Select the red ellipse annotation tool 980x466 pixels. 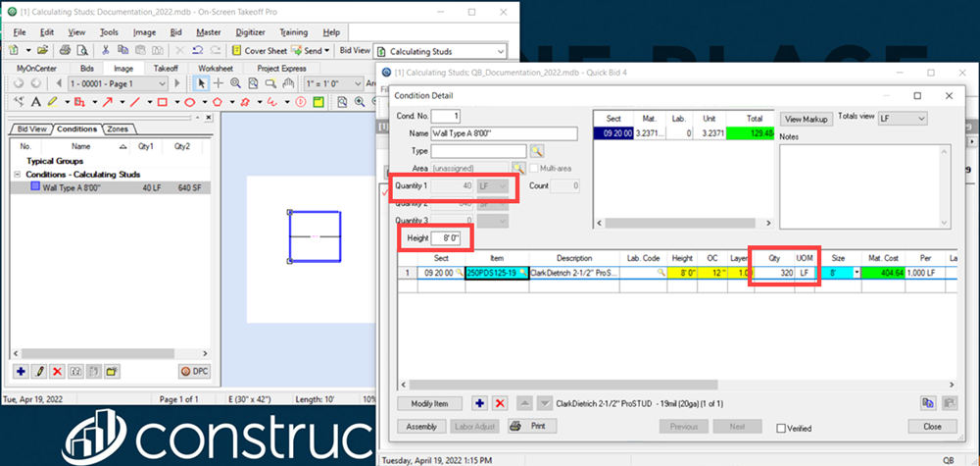click(189, 102)
